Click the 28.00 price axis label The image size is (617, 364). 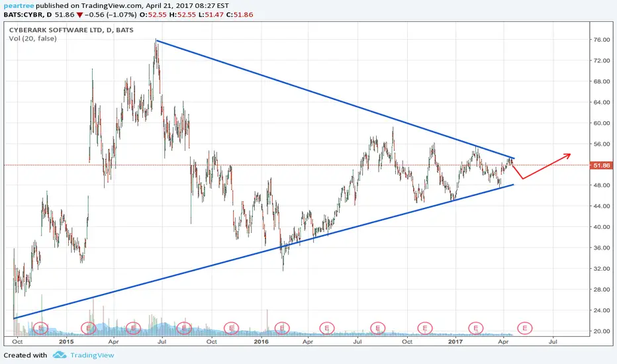pyautogui.click(x=602, y=290)
